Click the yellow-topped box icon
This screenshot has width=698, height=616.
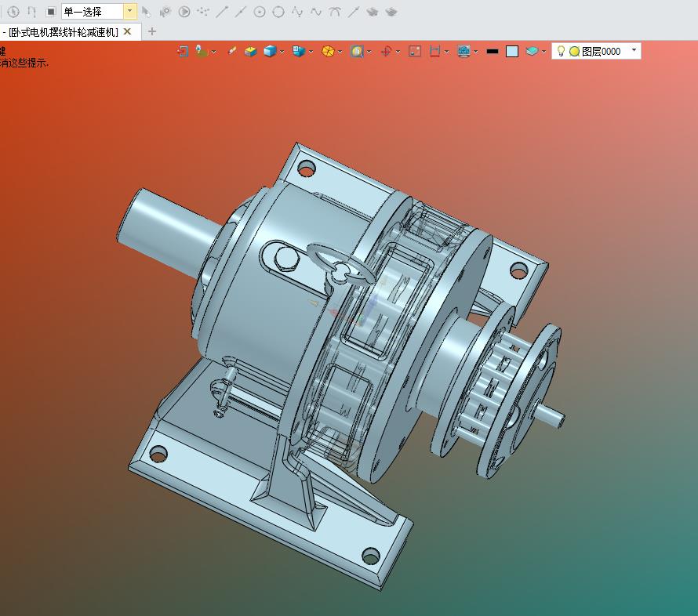tap(251, 52)
